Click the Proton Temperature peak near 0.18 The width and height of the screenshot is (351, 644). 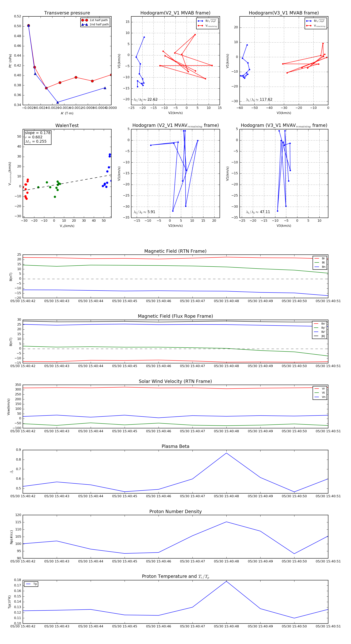[226, 581]
